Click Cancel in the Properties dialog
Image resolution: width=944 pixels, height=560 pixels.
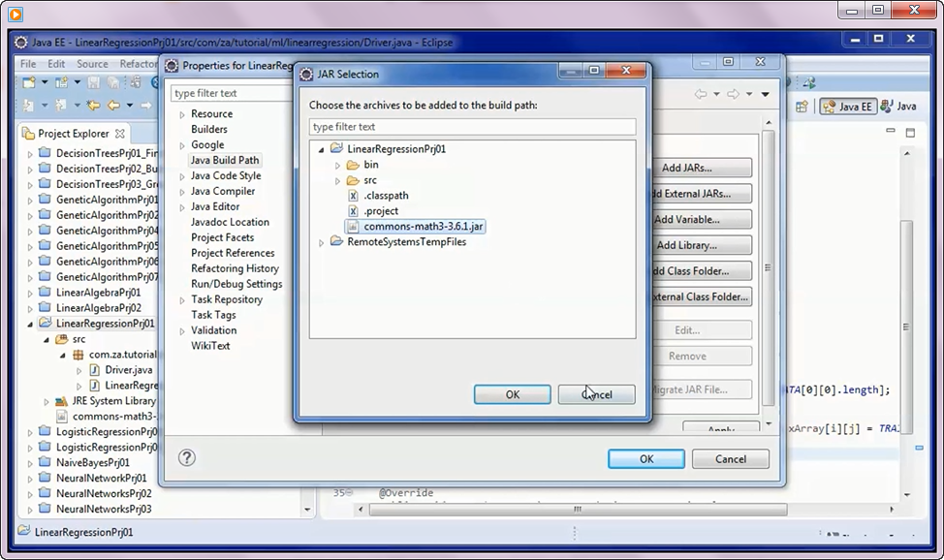tap(730, 459)
